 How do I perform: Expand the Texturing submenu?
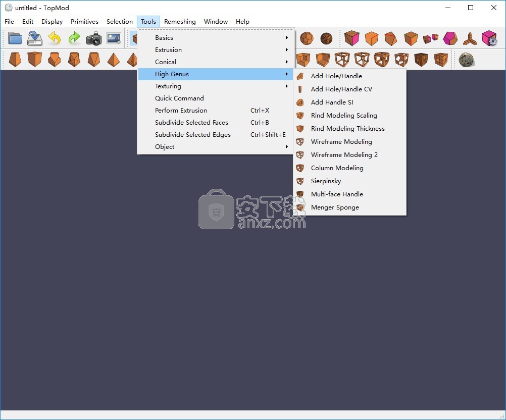(216, 86)
